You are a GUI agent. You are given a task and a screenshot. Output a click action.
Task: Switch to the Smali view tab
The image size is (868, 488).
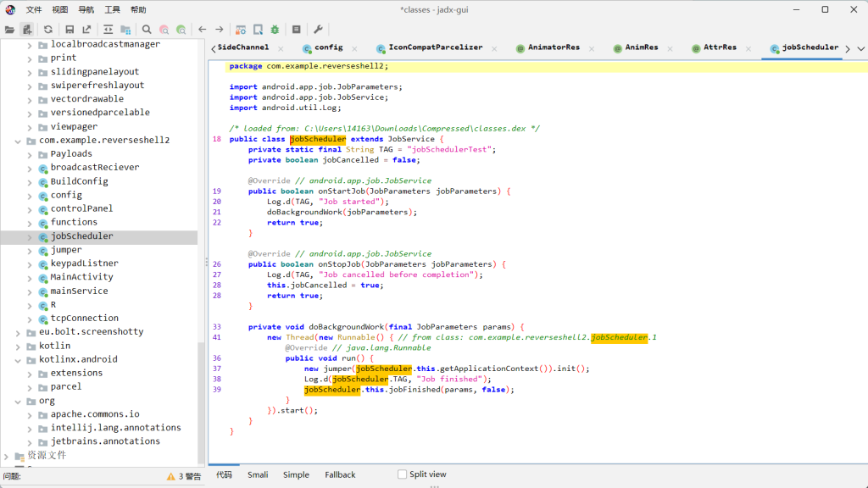pos(258,474)
